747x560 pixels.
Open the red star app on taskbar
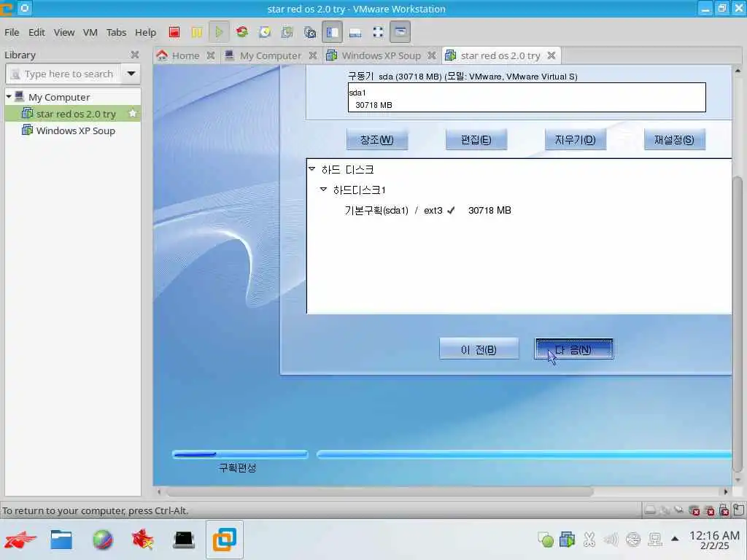click(x=142, y=540)
